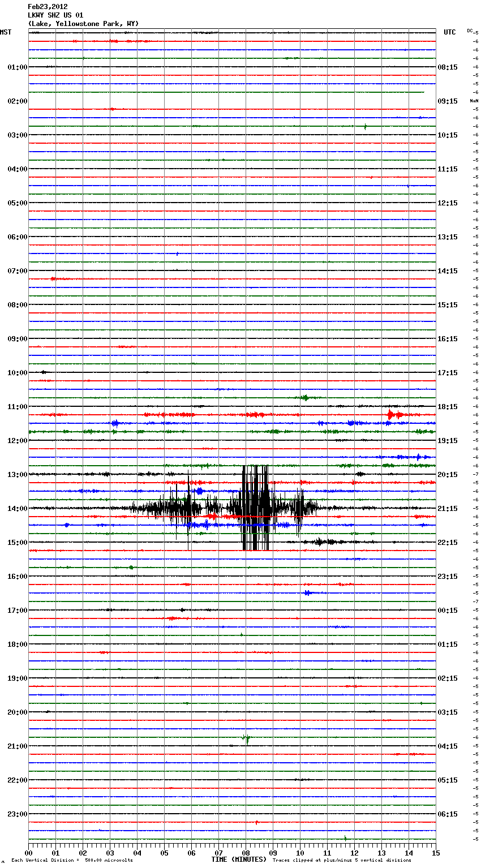
Task: Select the 22:00 MST time label
Action: click(x=18, y=780)
